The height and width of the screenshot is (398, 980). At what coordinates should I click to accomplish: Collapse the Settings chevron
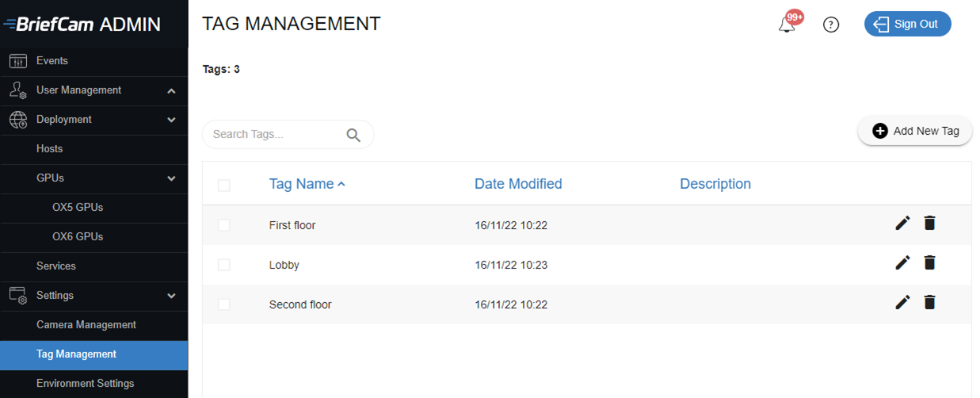tap(171, 297)
